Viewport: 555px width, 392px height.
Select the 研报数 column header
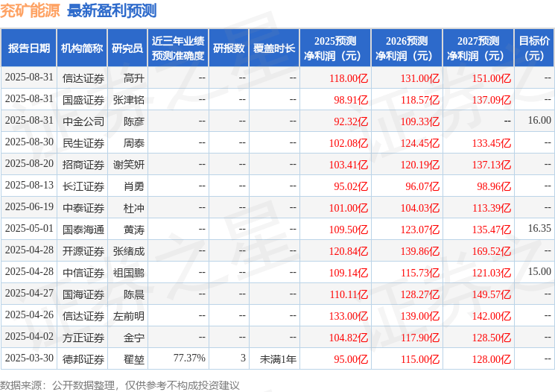tap(229, 48)
